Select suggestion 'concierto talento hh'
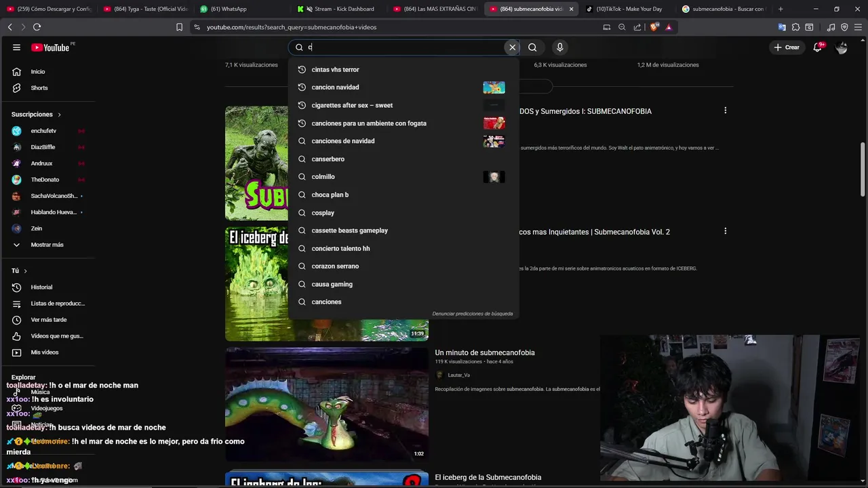 403,249
